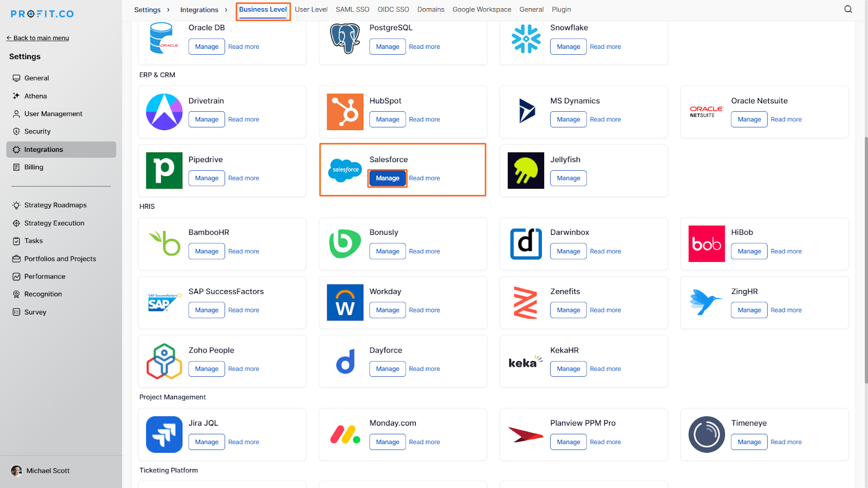The height and width of the screenshot is (488, 868).
Task: Click the Zenefits card title
Action: tap(565, 291)
